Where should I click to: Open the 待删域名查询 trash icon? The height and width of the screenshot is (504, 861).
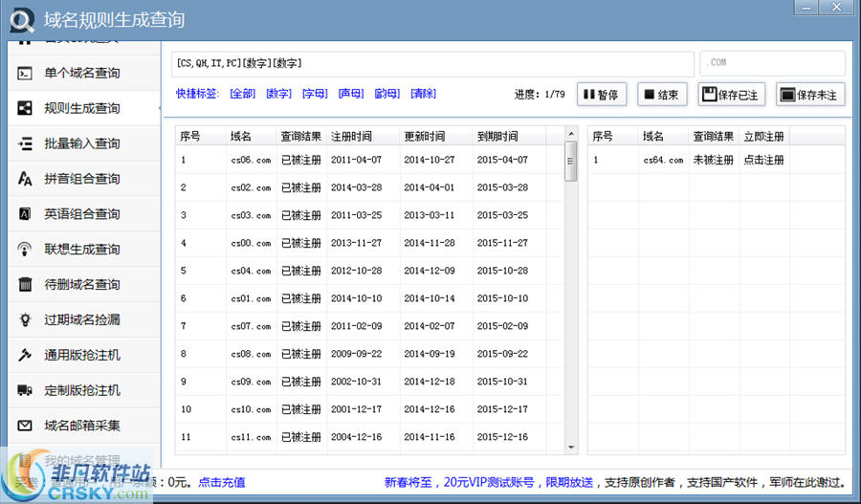[x=26, y=285]
